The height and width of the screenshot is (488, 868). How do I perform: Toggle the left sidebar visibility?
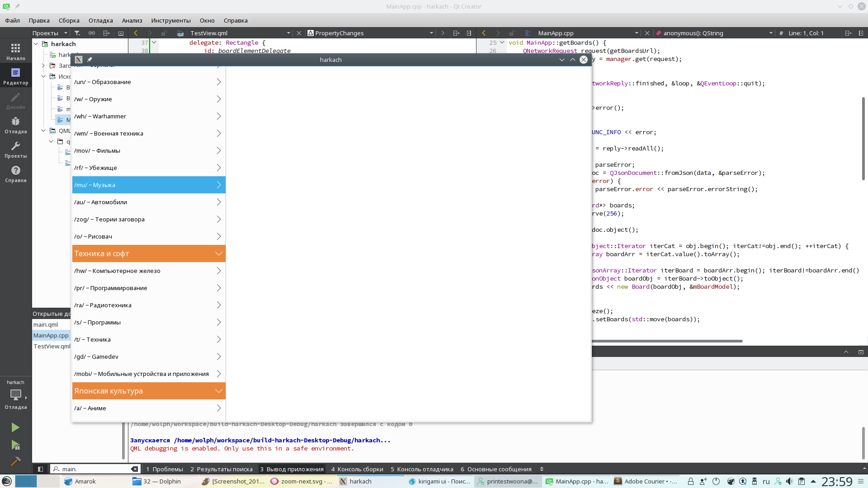40,469
